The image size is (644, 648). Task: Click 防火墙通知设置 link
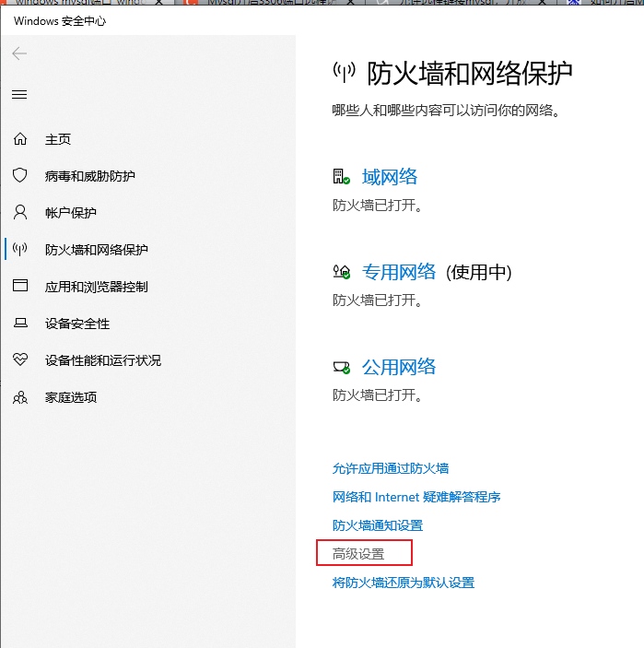[x=378, y=525]
